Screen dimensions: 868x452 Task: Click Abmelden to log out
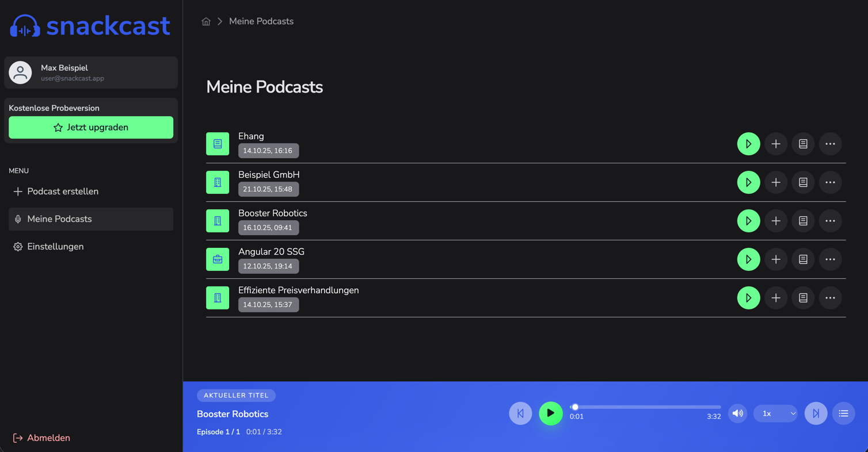[x=41, y=438]
